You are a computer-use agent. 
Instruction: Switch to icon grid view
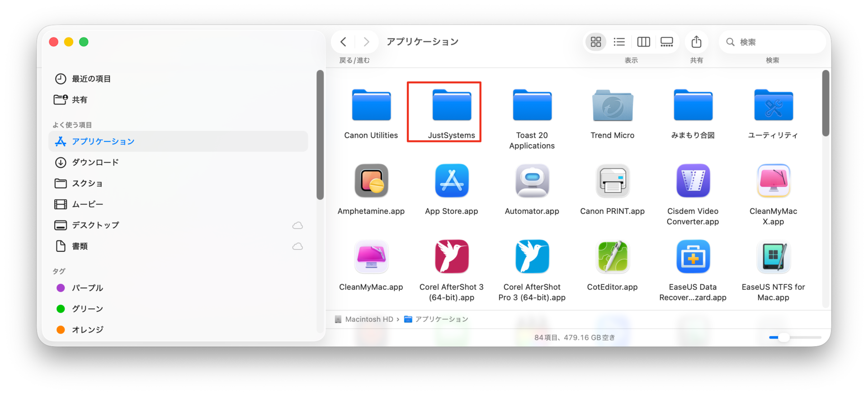point(596,42)
